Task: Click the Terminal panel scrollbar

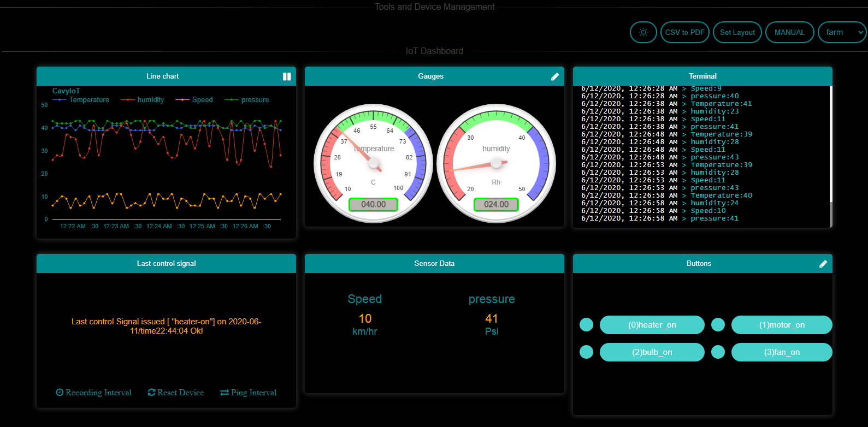Action: click(x=831, y=213)
